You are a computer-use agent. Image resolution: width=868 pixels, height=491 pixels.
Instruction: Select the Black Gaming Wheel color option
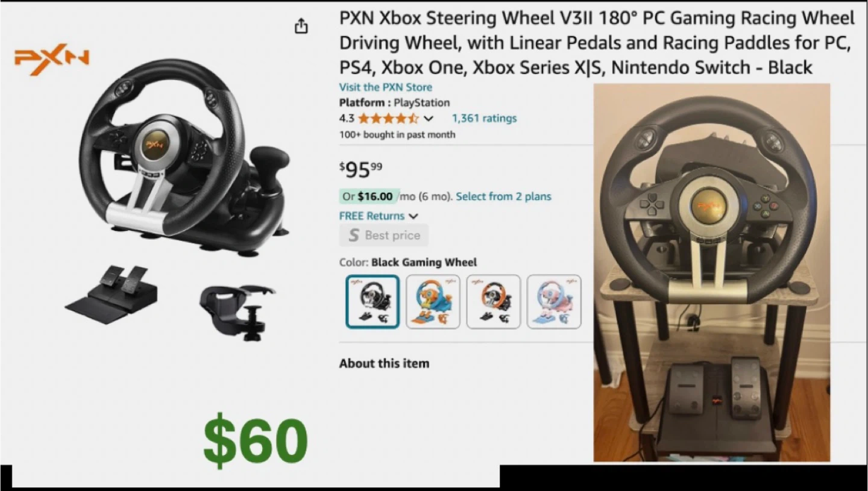(x=373, y=301)
